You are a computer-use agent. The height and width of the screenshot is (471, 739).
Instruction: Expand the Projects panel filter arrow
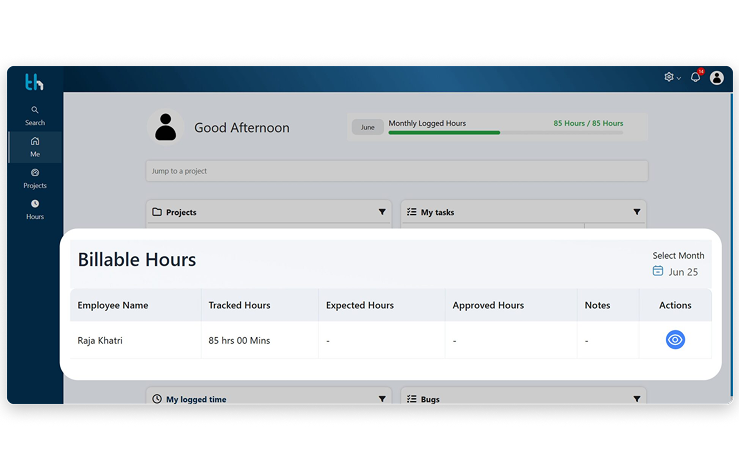tap(382, 212)
